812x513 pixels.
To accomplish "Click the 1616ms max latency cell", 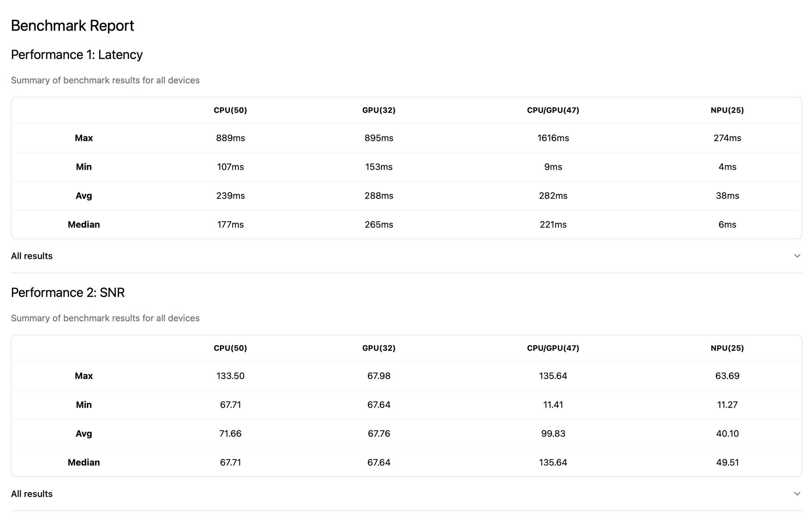I will pos(553,138).
